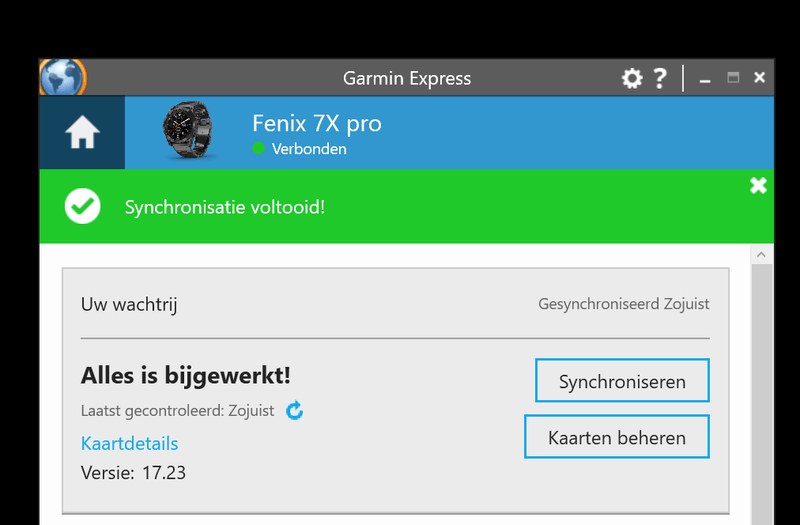The image size is (800, 525).
Task: Click the Alles is bijgewerkt! heading
Action: (185, 376)
